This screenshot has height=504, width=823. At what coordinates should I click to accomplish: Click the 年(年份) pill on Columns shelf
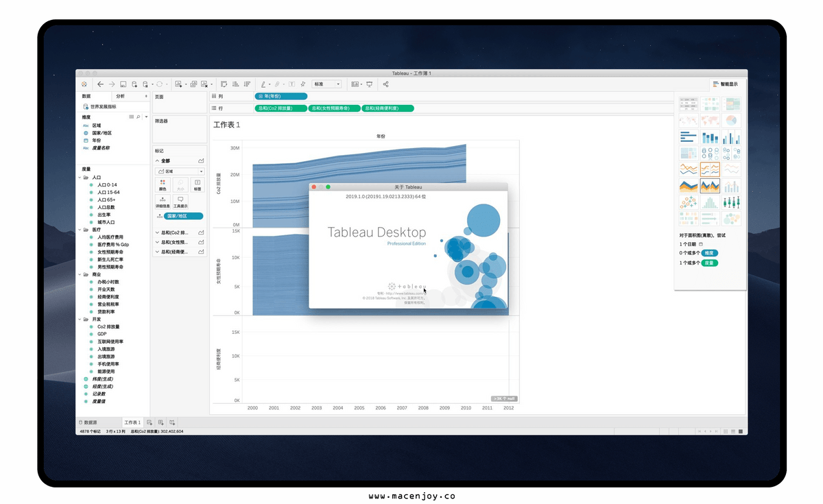click(x=281, y=97)
